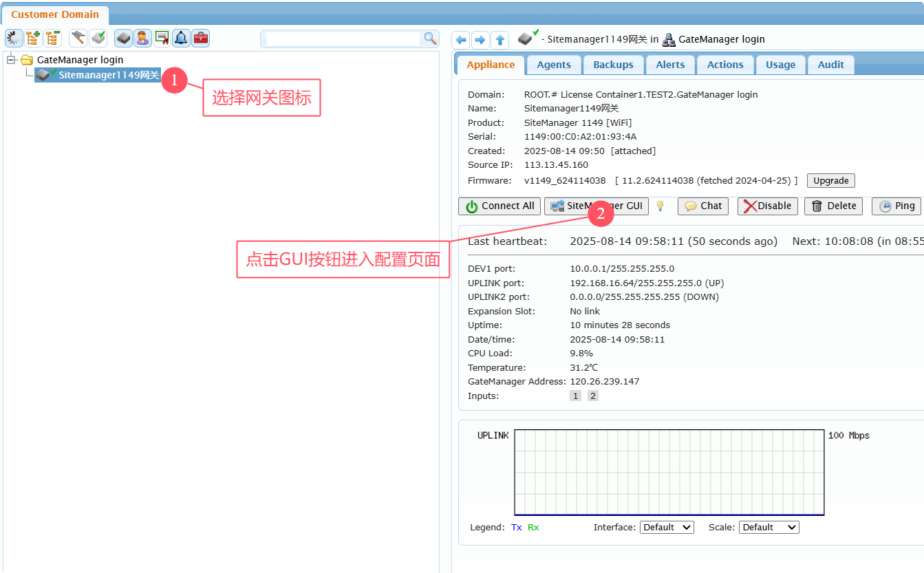This screenshot has height=573, width=924.
Task: Select the Customer Domain tab
Action: 55,14
